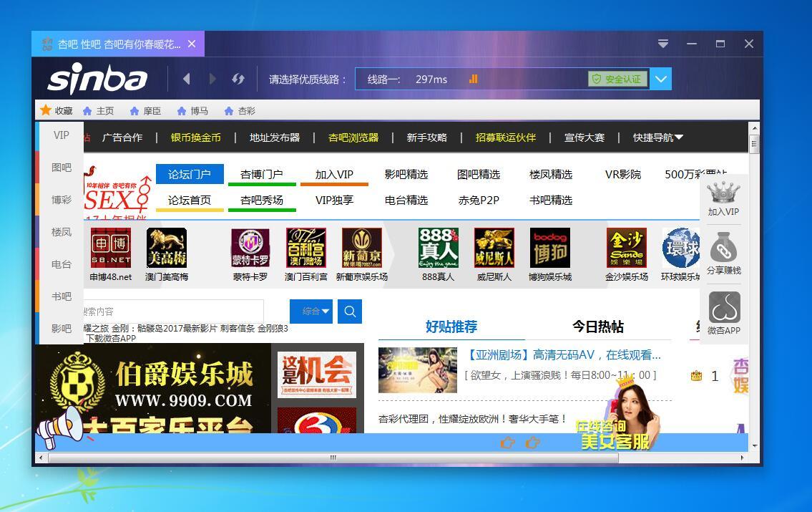Click the 论坛门户 button
Image resolution: width=812 pixels, height=512 pixels.
(190, 174)
